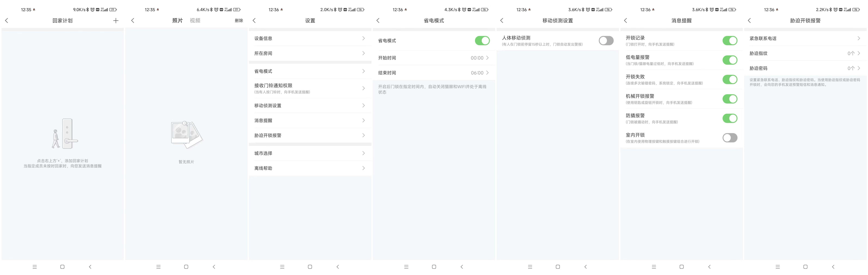Tap the 删除 button on photos screen

pos(239,21)
